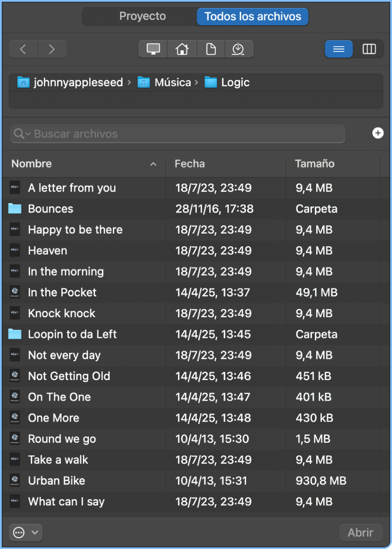Sort files by Tamaño column header
Viewport: 392px width, 549px height.
pos(314,164)
